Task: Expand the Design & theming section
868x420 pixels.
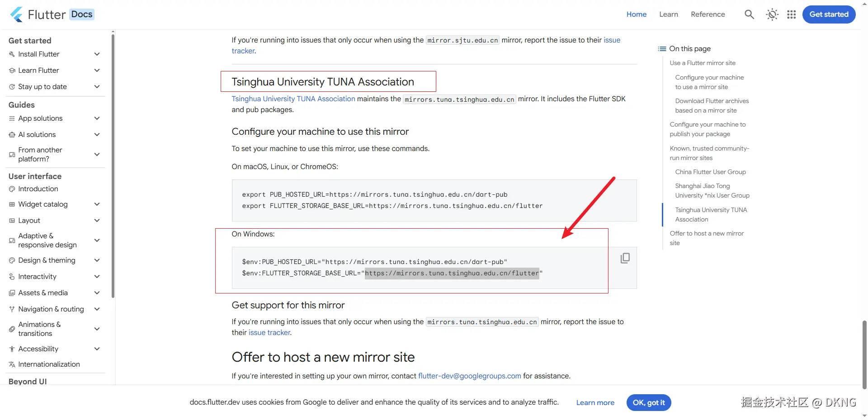Action: 97,260
